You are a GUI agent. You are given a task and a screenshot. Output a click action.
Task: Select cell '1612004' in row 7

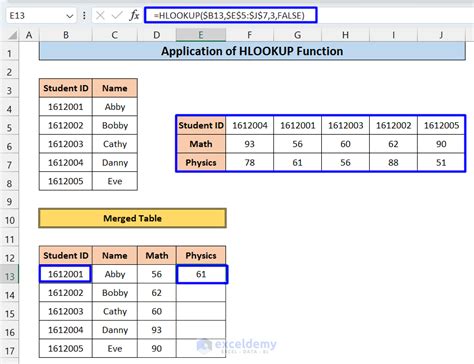(x=66, y=163)
